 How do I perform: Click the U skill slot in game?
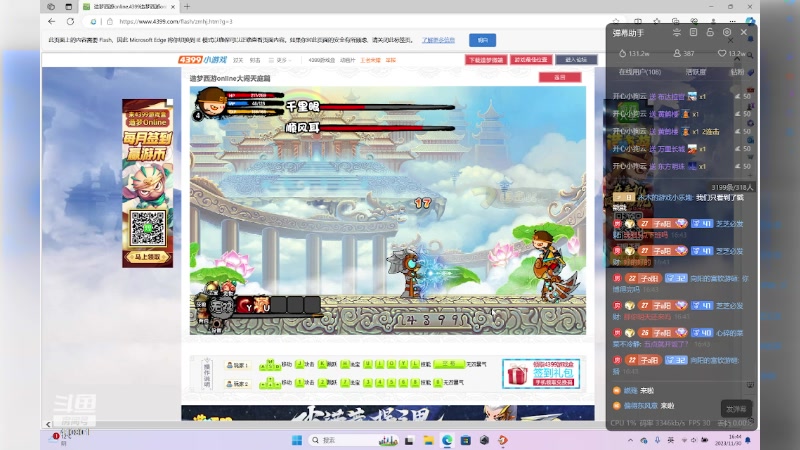[262, 305]
